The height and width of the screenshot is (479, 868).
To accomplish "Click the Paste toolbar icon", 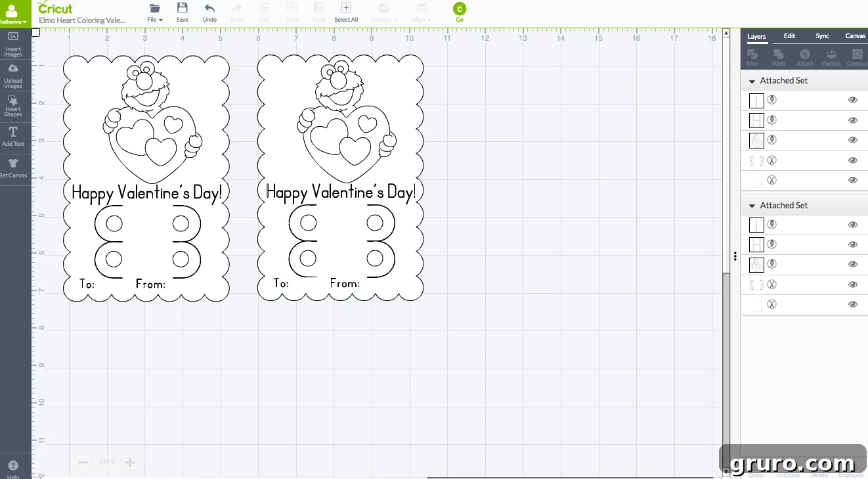I will (318, 12).
